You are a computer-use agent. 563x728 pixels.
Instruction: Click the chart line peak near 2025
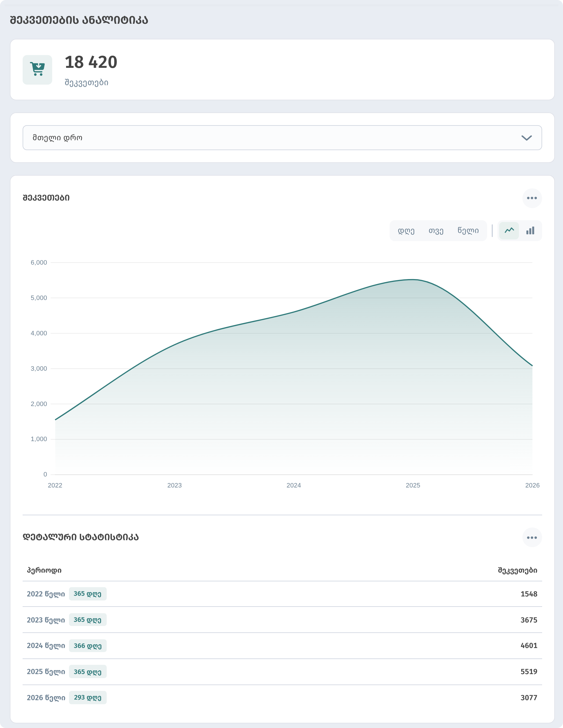pos(413,280)
